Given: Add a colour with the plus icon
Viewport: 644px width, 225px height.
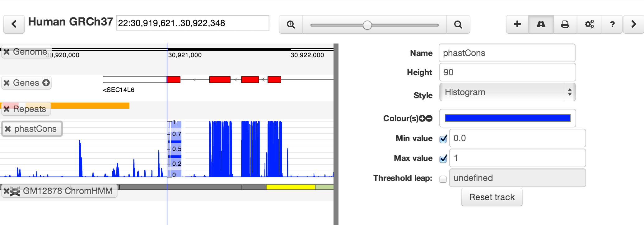Looking at the screenshot, I should point(422,118).
